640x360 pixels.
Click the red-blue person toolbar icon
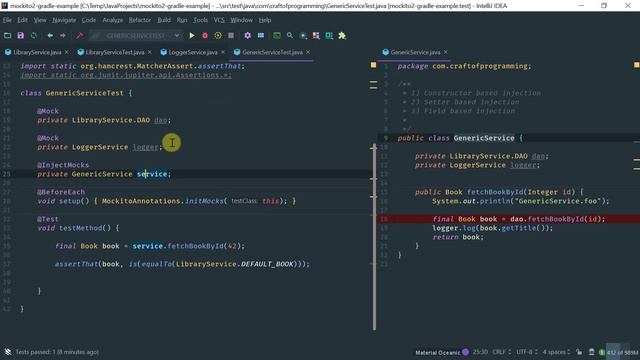pyautogui.click(x=316, y=36)
